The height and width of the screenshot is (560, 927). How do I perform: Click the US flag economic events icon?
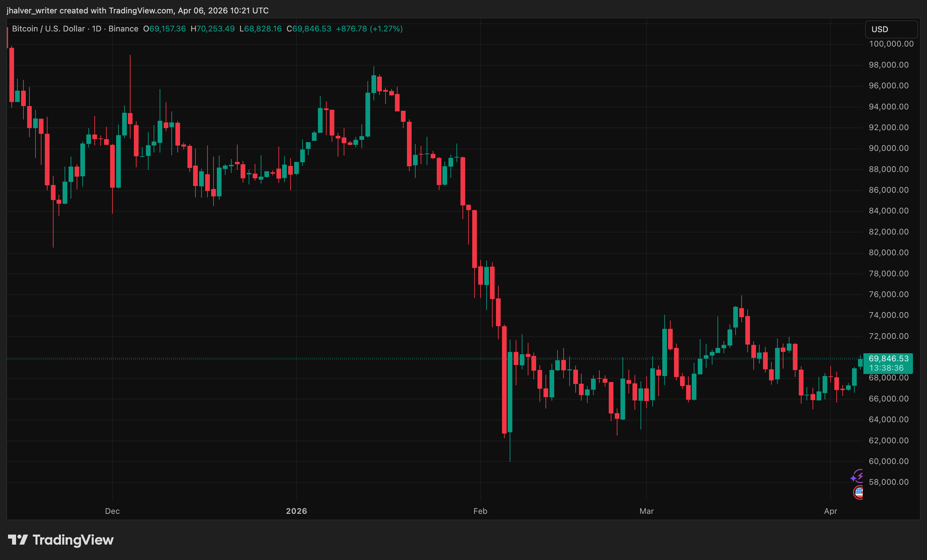pyautogui.click(x=858, y=492)
